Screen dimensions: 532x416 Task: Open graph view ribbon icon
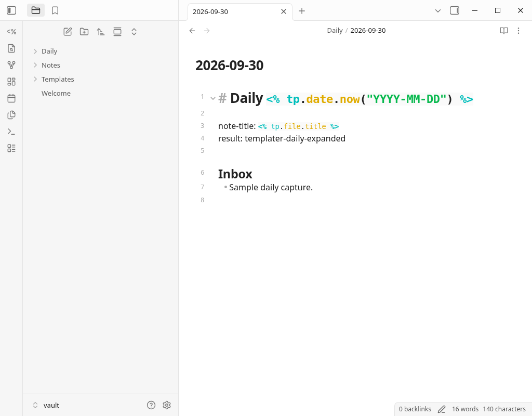[11, 65]
